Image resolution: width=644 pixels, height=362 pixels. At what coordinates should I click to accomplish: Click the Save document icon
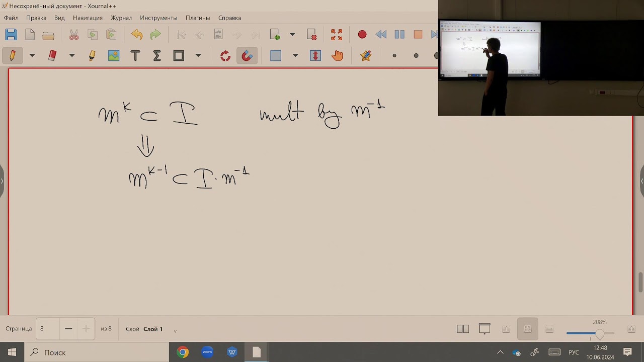[11, 35]
